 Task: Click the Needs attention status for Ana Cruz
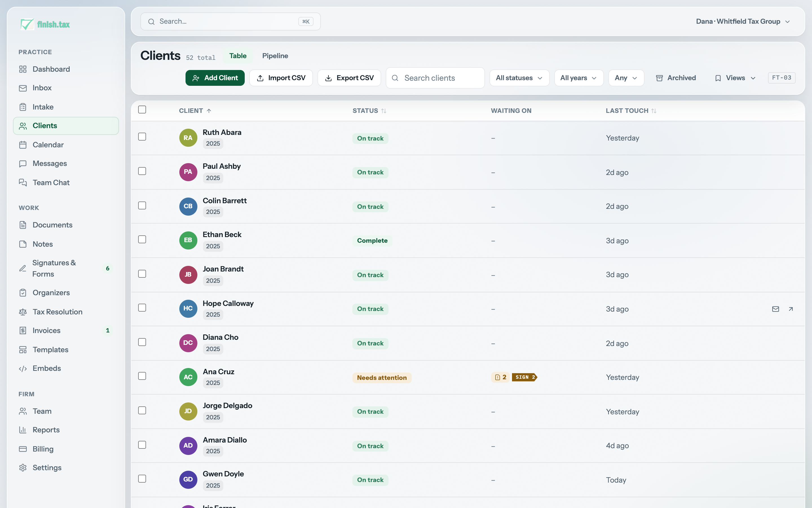pyautogui.click(x=382, y=378)
